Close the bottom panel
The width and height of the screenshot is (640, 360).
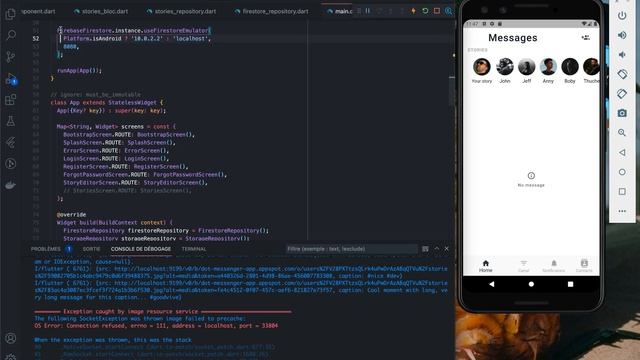click(x=447, y=248)
